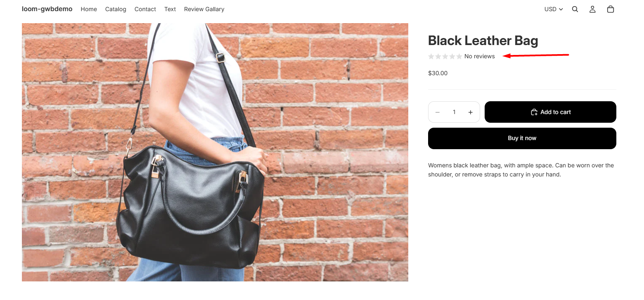Open the Review Gallary page
644x300 pixels.
(x=204, y=9)
